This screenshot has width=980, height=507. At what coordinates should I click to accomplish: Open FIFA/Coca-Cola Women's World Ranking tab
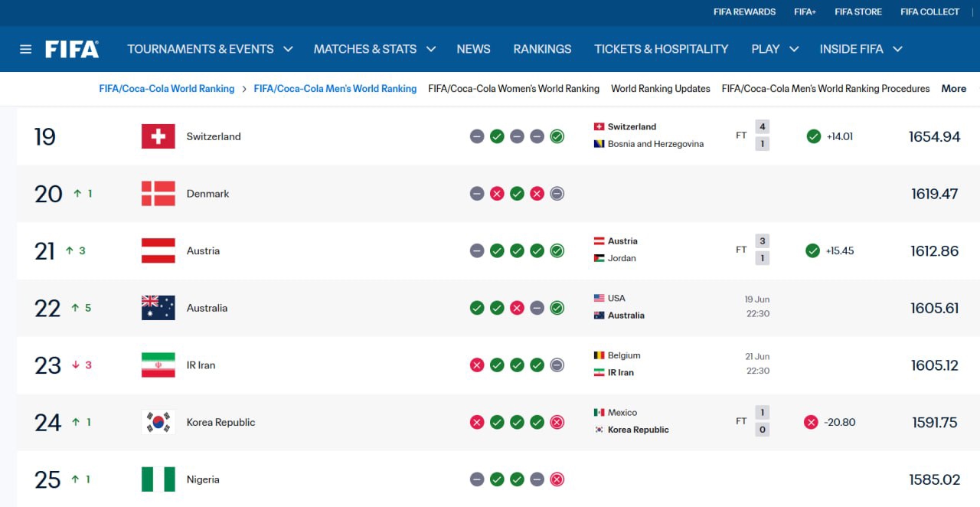click(514, 89)
